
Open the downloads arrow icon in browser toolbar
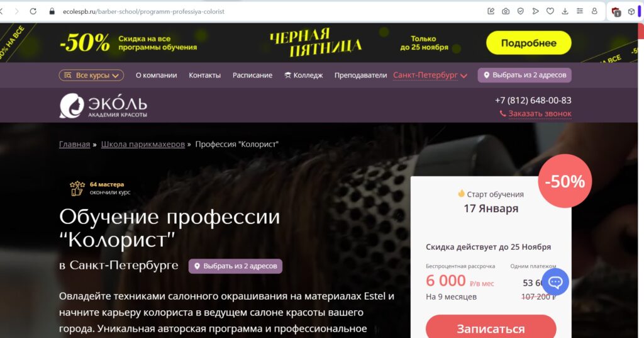565,11
